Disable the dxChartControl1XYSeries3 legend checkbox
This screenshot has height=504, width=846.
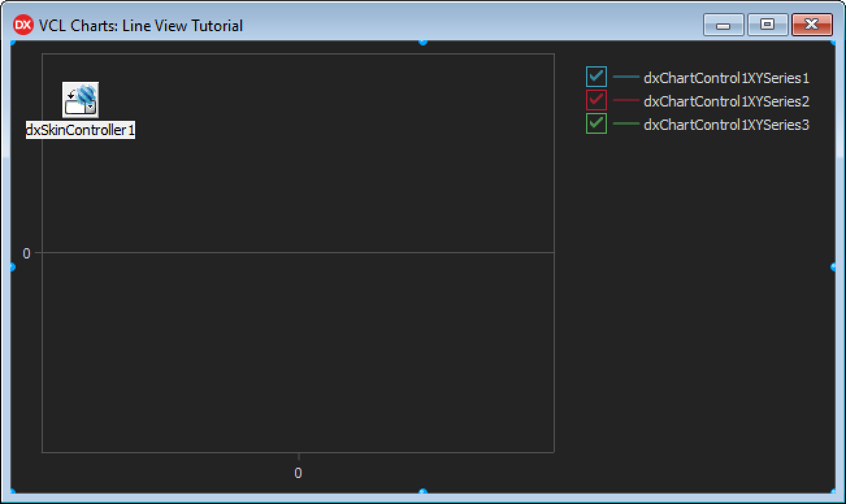point(596,123)
